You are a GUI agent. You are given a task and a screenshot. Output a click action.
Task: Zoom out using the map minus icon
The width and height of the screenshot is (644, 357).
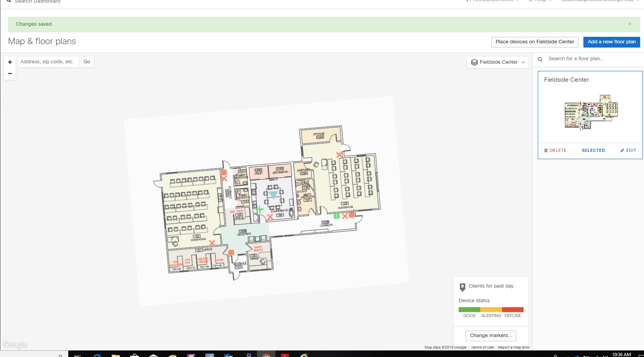coord(10,73)
